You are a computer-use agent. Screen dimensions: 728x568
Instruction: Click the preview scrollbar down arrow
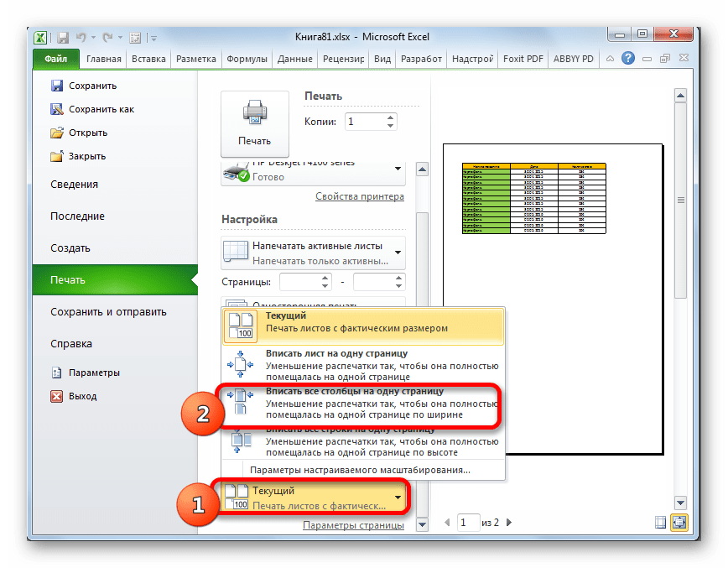[680, 503]
